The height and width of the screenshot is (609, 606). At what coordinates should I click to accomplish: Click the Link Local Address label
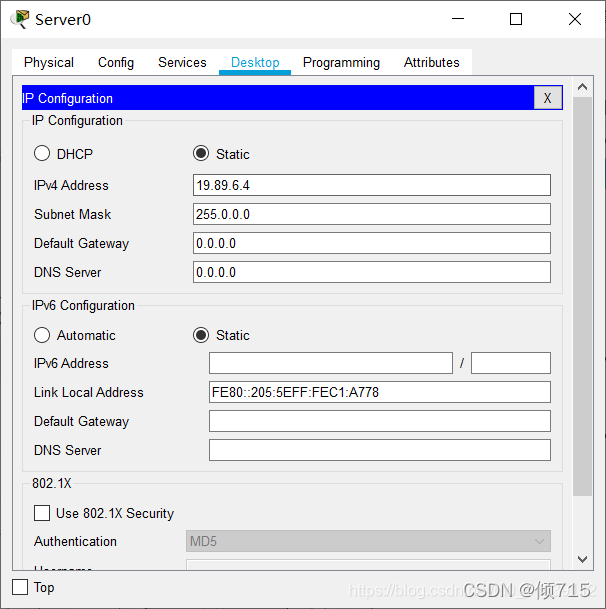coord(89,392)
